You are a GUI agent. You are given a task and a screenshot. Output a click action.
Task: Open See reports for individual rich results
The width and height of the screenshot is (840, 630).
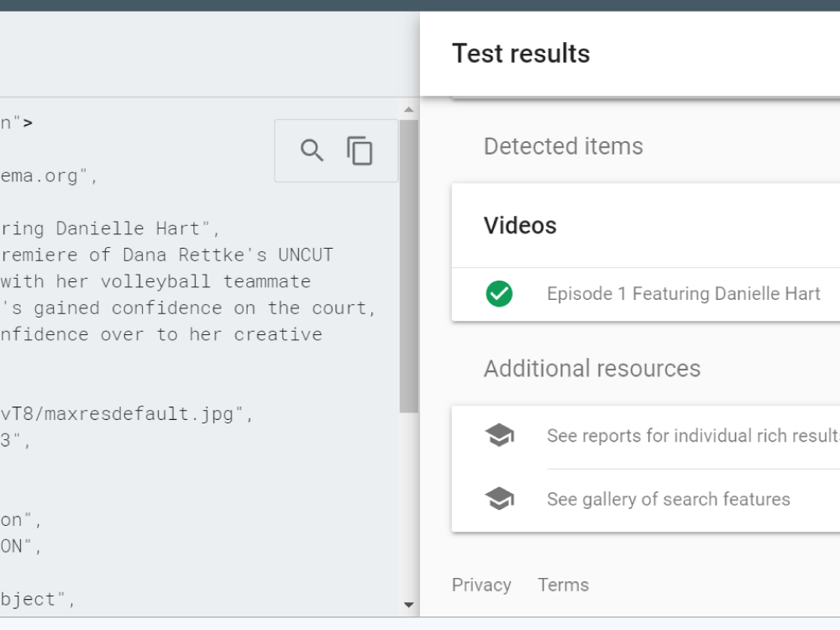coord(693,435)
